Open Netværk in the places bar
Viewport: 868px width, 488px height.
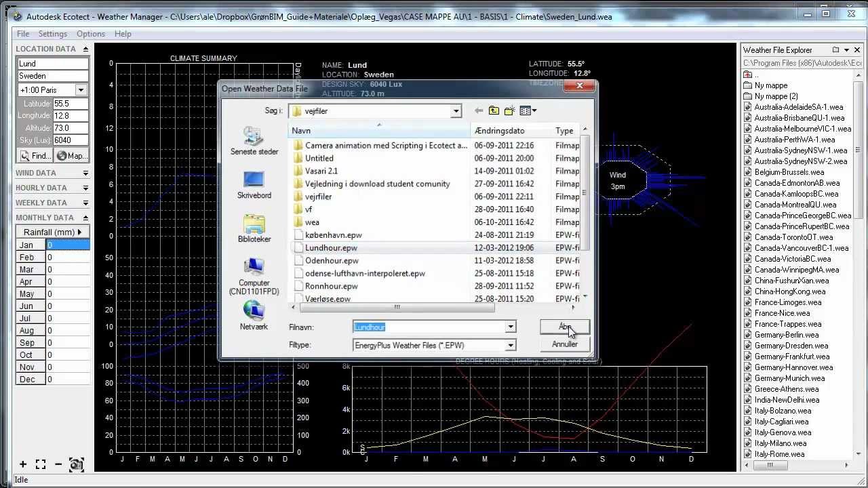click(x=254, y=316)
